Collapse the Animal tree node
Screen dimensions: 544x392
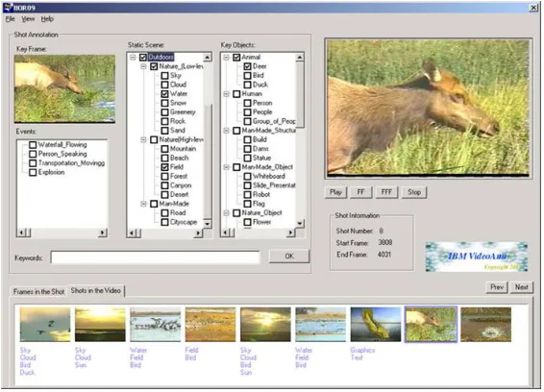point(226,57)
